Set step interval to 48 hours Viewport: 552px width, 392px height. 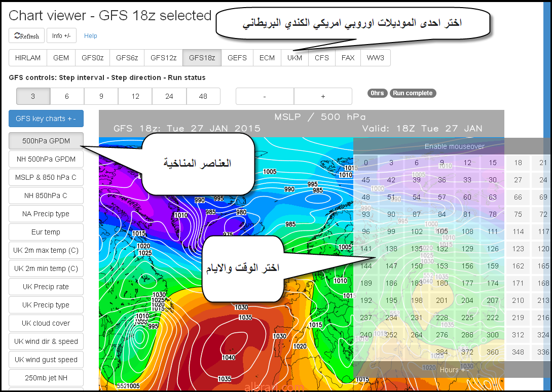click(x=203, y=96)
